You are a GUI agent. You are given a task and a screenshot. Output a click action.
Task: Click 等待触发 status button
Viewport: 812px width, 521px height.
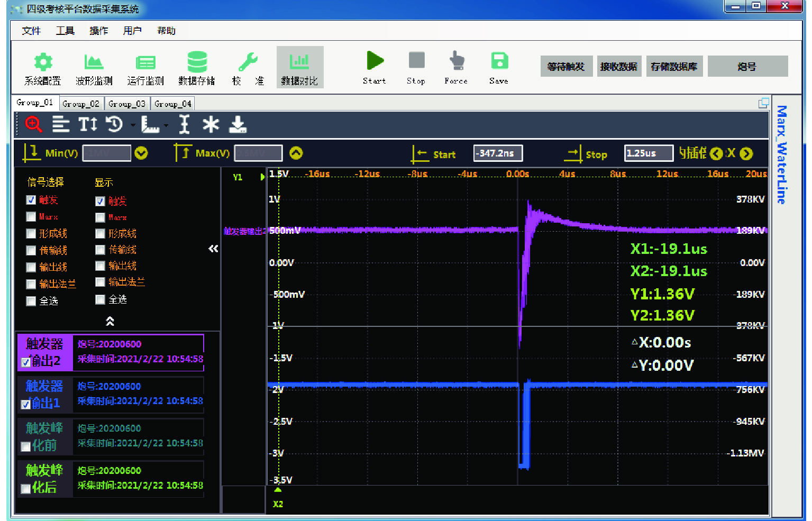pyautogui.click(x=566, y=67)
